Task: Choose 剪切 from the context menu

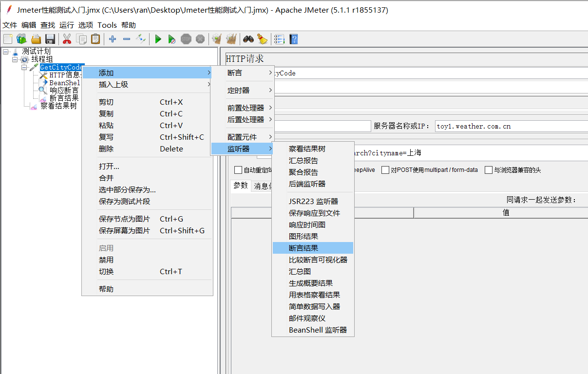Action: point(147,102)
